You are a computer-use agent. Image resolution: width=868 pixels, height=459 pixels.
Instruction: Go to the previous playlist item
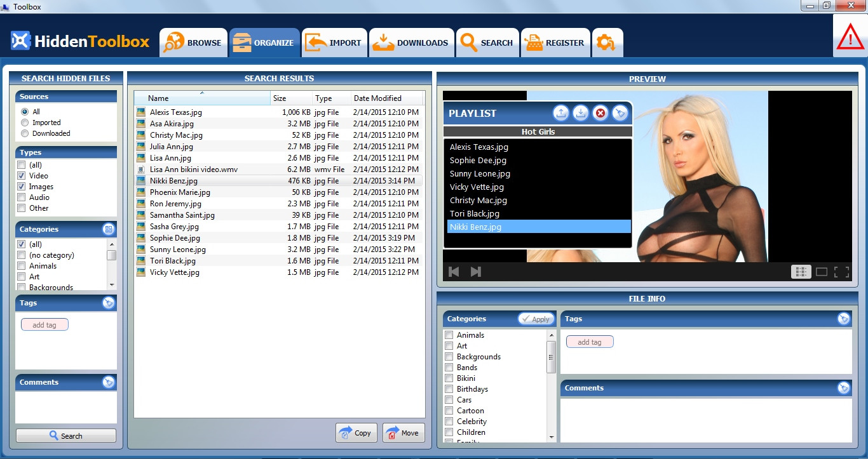(x=454, y=272)
